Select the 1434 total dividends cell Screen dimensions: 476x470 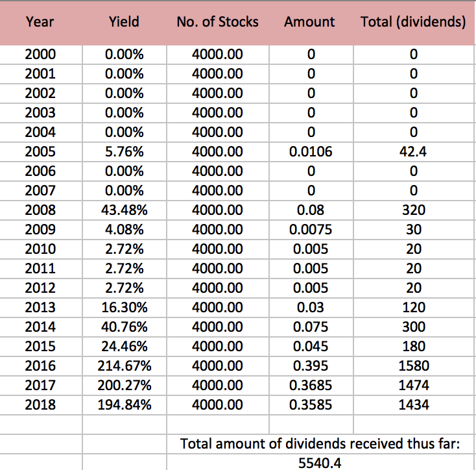coord(414,404)
